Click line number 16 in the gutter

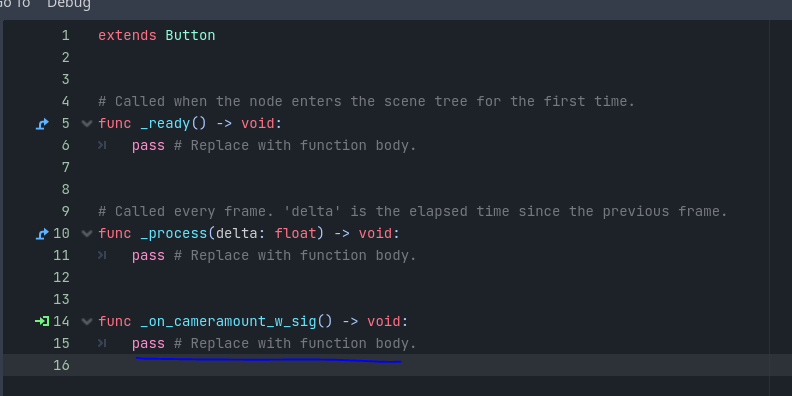(61, 365)
